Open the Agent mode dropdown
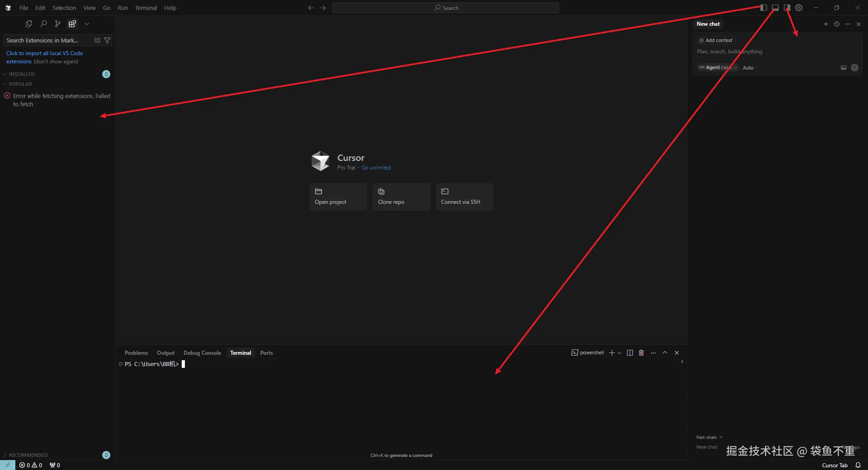This screenshot has height=470, width=868. (718, 67)
